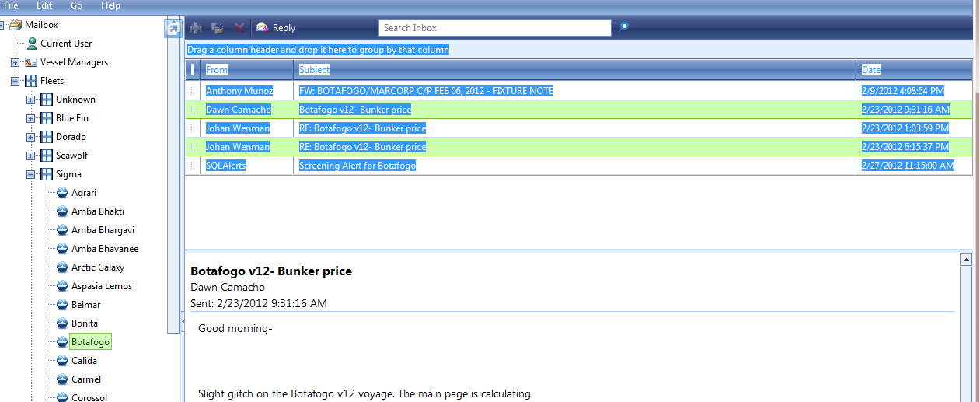
Task: Click the Sigma fleet icon
Action: (47, 174)
